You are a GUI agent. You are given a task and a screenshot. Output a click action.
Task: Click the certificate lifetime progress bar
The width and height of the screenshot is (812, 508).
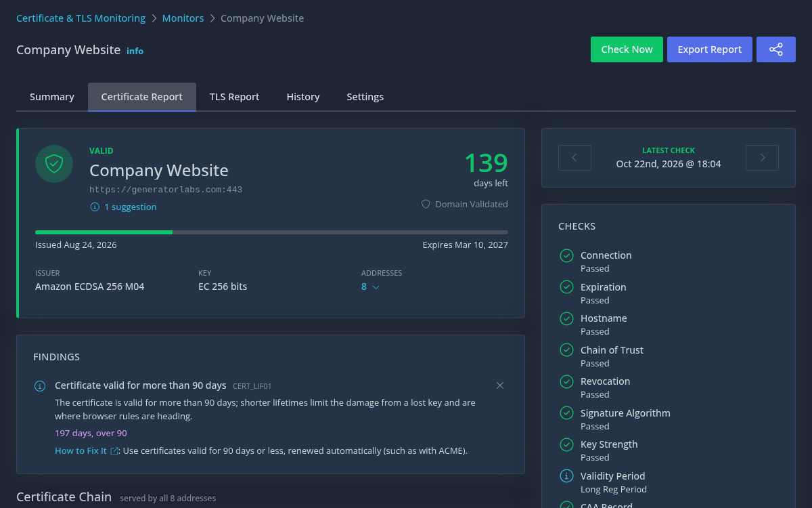click(271, 232)
